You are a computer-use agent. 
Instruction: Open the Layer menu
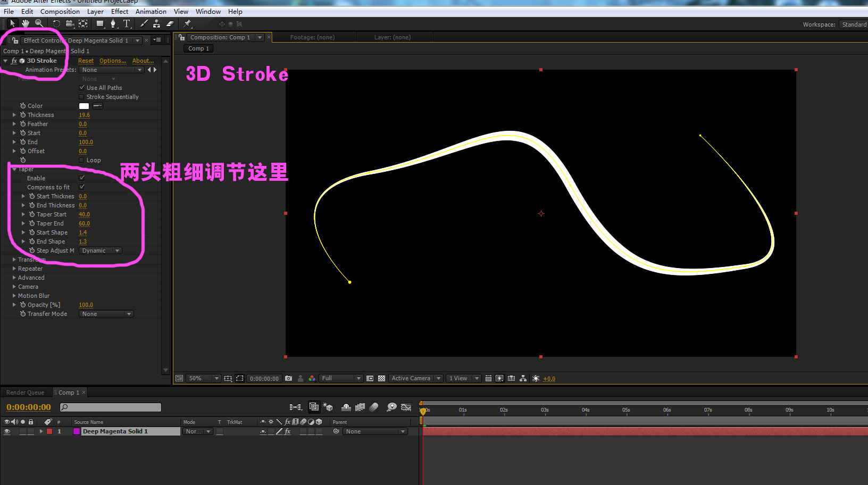click(95, 11)
